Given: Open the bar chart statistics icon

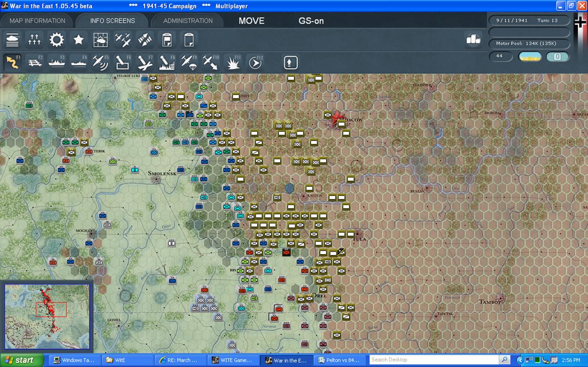Looking at the screenshot, I should click(x=473, y=40).
